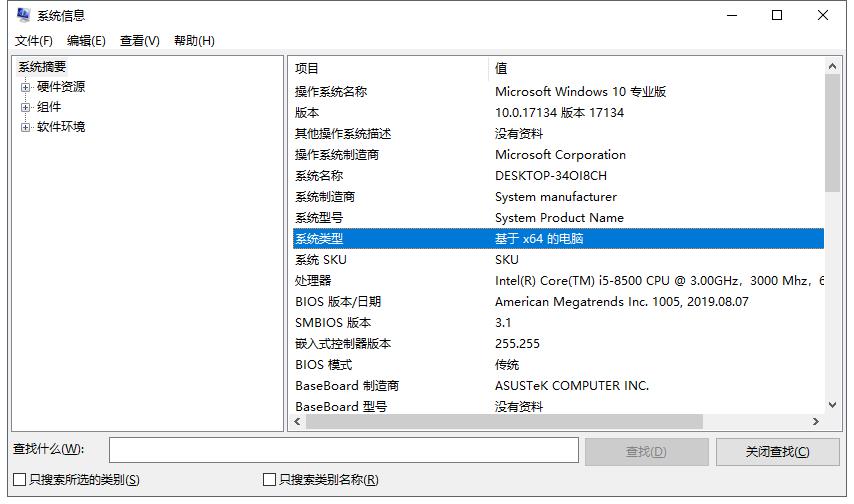854x504 pixels.
Task: Click the 查找什么 search input field
Action: tap(344, 451)
